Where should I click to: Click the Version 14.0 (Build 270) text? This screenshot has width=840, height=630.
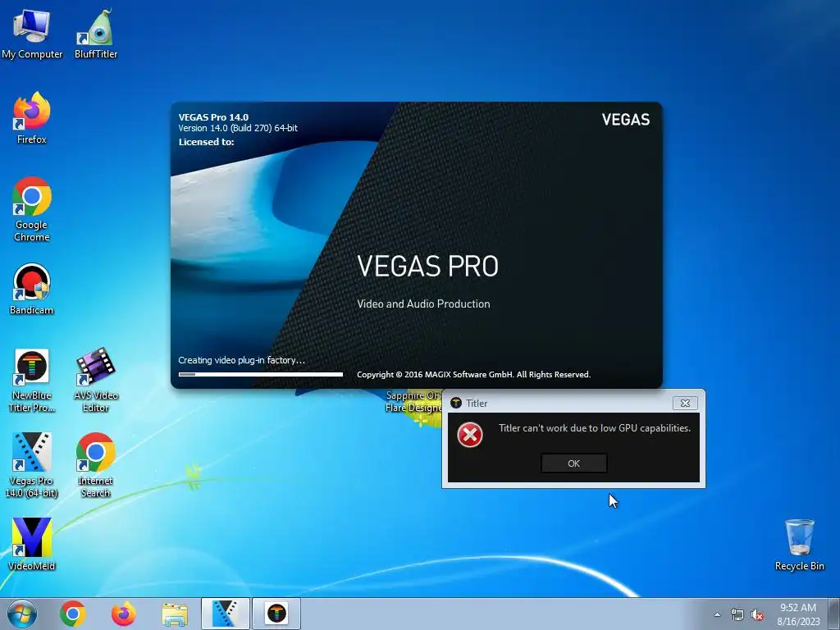[238, 128]
